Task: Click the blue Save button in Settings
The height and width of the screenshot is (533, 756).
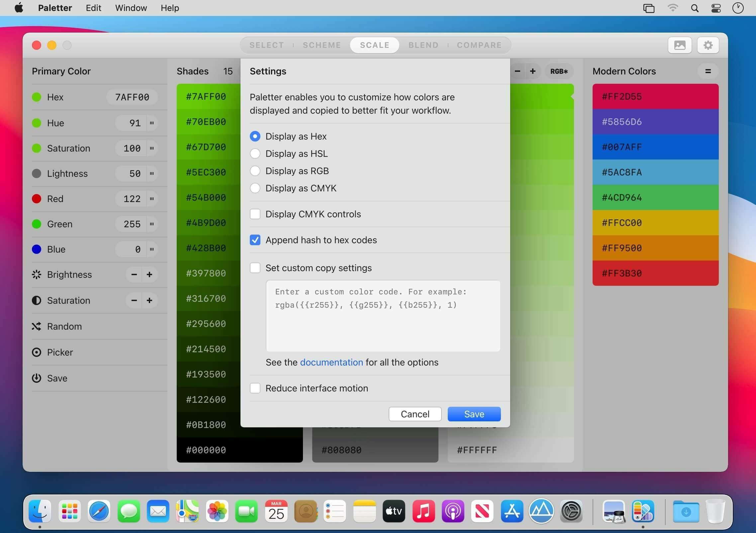Action: tap(474, 414)
